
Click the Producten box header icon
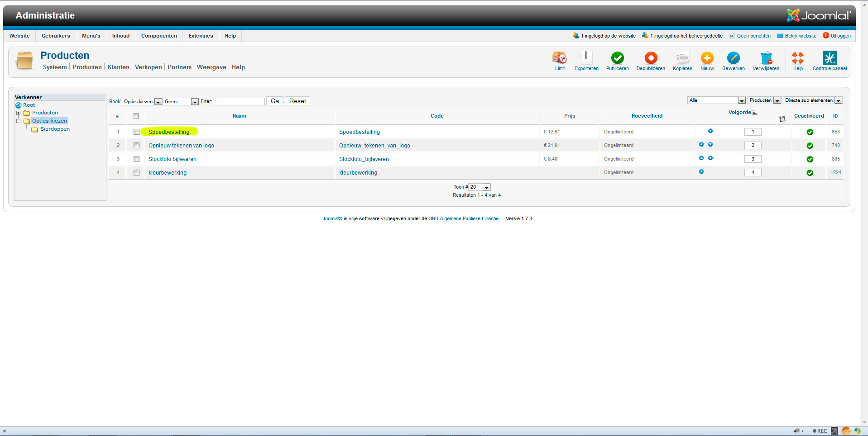coord(24,61)
